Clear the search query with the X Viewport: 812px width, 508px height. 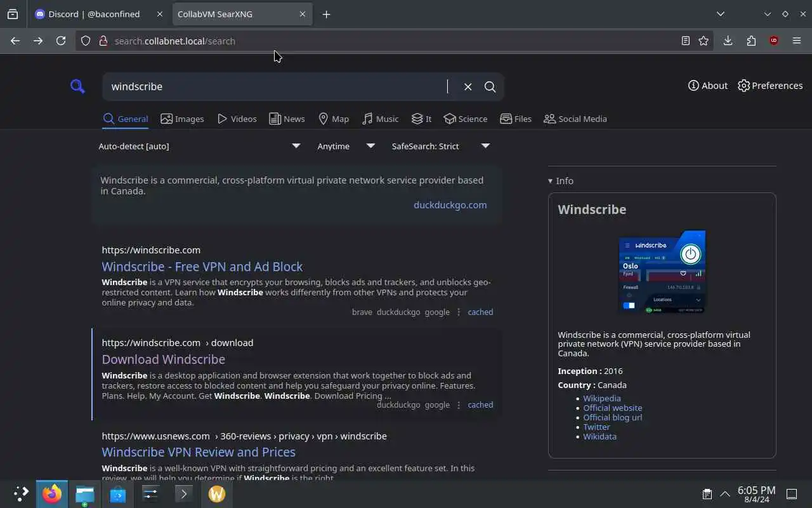[x=468, y=87]
